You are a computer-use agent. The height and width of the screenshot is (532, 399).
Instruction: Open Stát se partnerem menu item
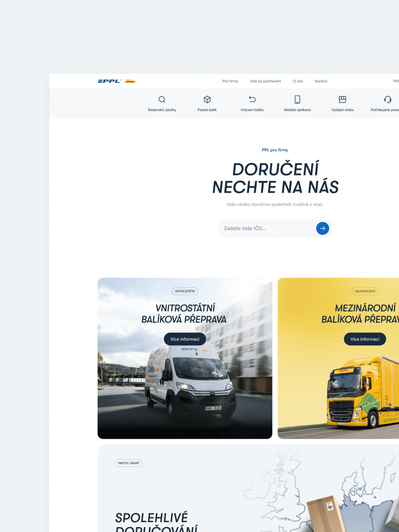click(266, 81)
